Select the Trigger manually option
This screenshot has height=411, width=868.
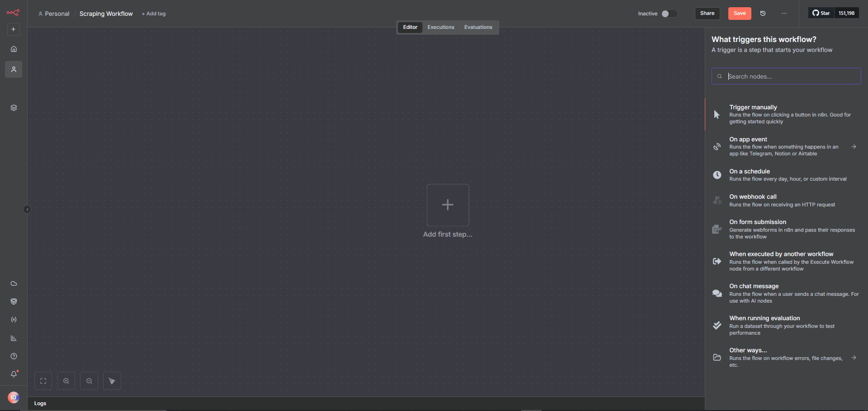click(786, 114)
